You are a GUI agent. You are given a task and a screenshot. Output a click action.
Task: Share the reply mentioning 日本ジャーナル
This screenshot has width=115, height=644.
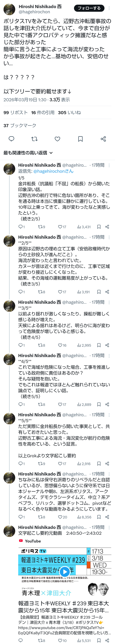point(107,517)
